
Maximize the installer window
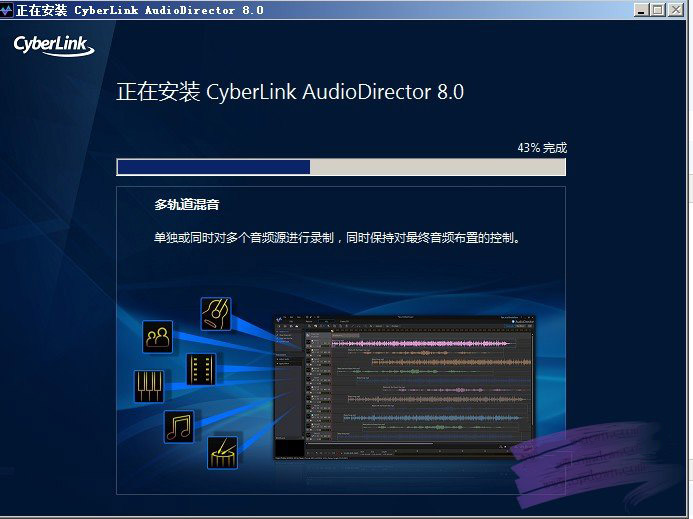[658, 10]
